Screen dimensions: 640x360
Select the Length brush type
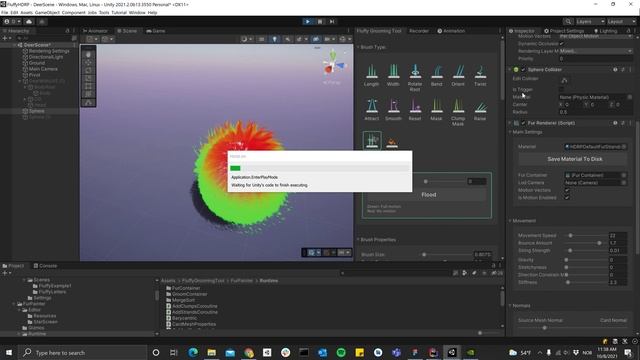371,76
